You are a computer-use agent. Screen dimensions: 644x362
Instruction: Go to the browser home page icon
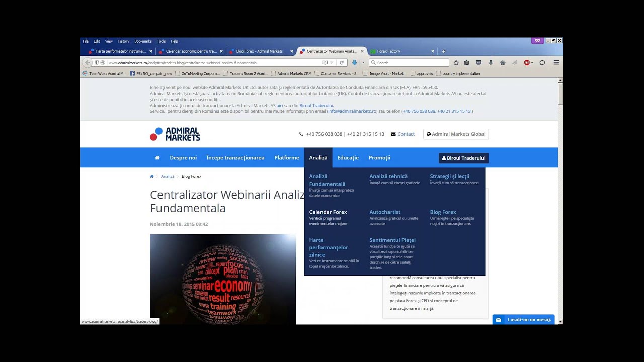pyautogui.click(x=503, y=63)
